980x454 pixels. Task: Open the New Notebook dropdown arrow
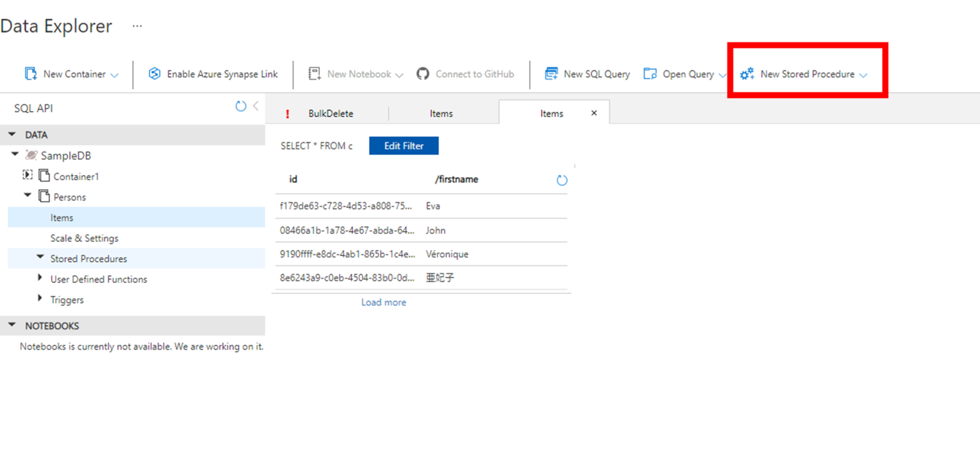click(x=399, y=75)
